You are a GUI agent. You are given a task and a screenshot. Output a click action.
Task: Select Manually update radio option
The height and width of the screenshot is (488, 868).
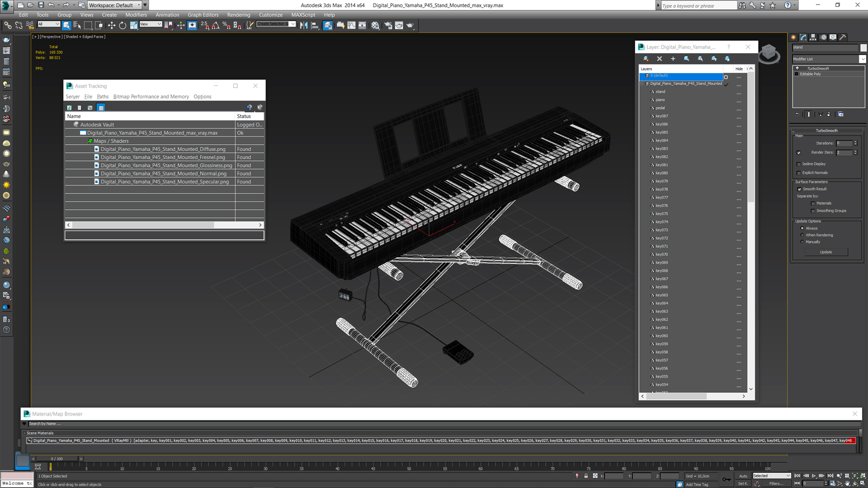pyautogui.click(x=802, y=242)
